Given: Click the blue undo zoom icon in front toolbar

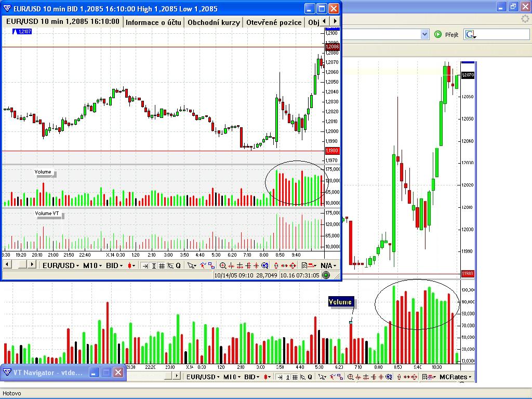Looking at the screenshot, I should coord(264,265).
